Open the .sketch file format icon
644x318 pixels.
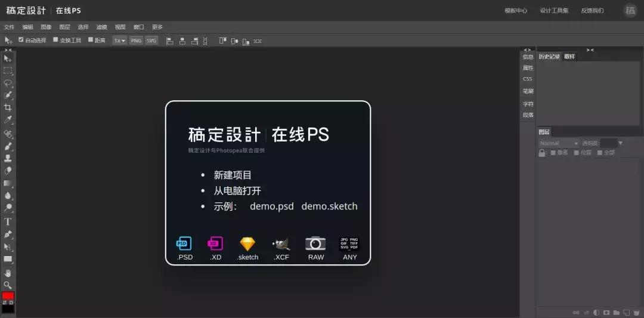pos(247,243)
